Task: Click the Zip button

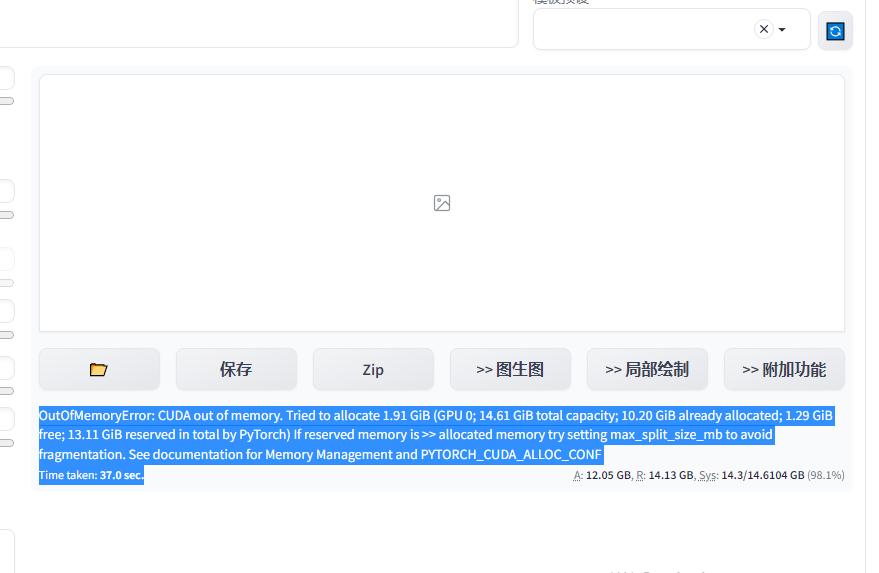Action: (x=373, y=369)
